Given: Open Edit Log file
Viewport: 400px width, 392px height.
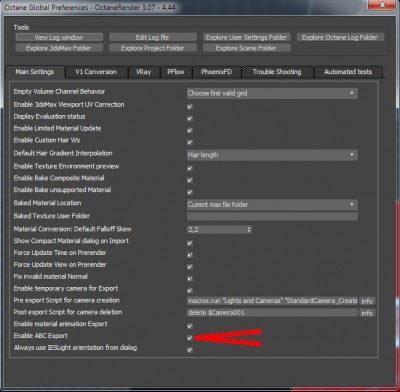Looking at the screenshot, I should click(x=153, y=37).
